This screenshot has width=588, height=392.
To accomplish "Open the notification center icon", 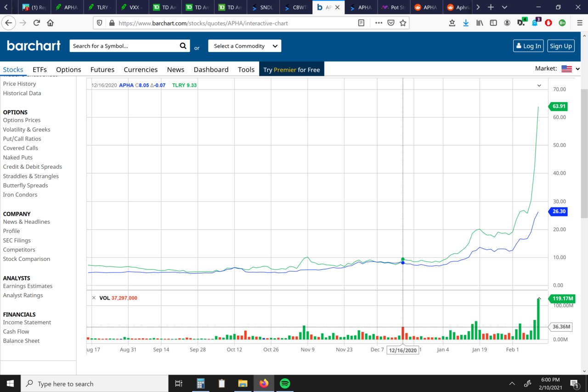I will point(574,383).
